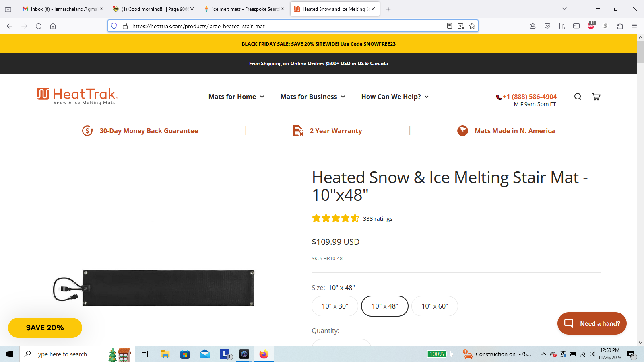
Task: Go to browser home icon
Action: 53,26
